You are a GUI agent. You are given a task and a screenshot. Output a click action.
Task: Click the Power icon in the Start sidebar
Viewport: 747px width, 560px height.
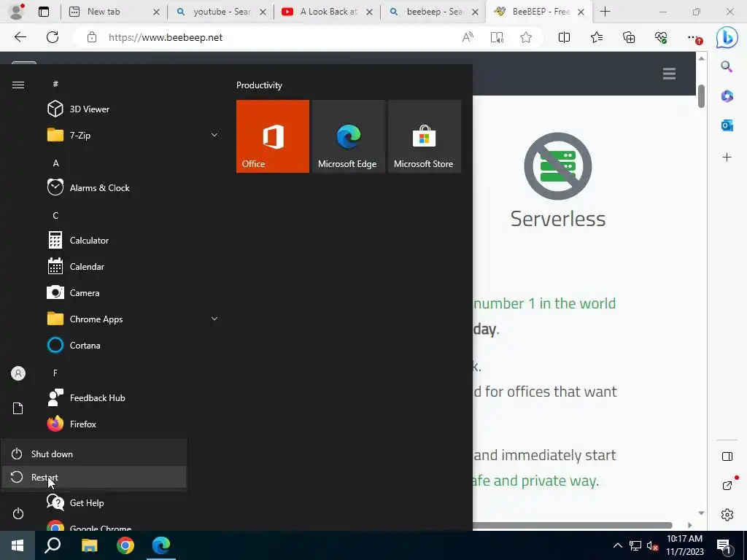18,513
